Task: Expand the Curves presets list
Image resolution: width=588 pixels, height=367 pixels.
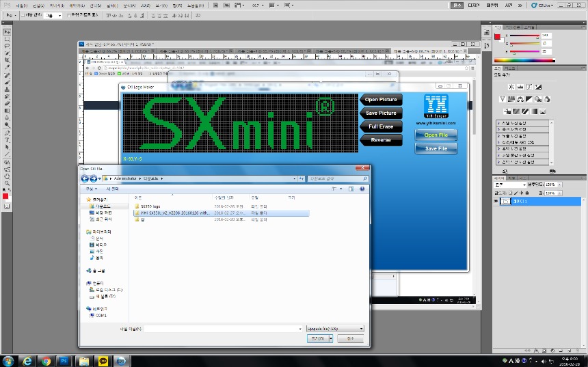Action: tap(498, 129)
